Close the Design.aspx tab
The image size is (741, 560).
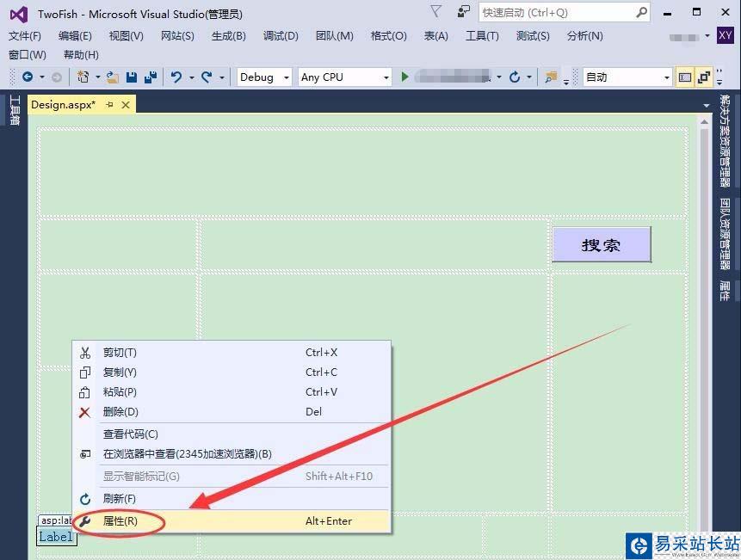coord(126,105)
